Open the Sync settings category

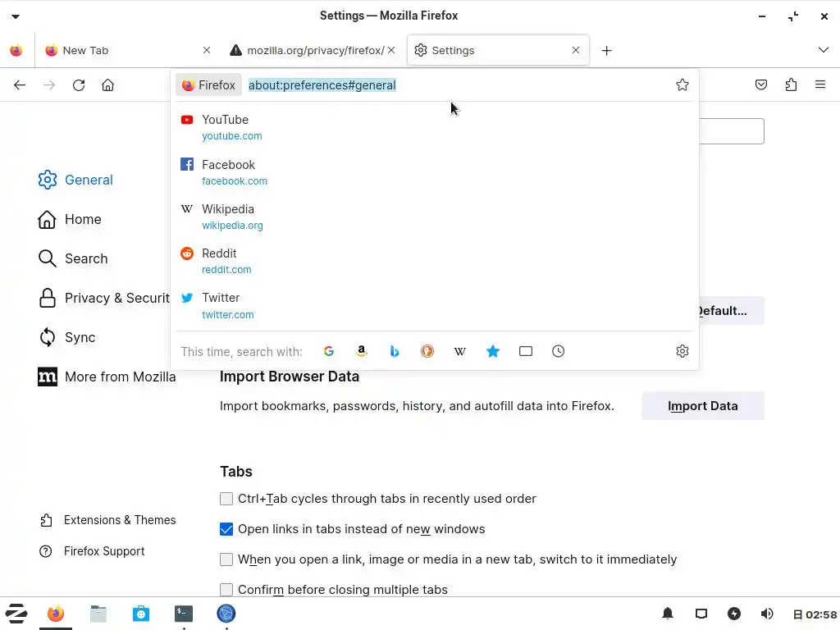click(67, 337)
